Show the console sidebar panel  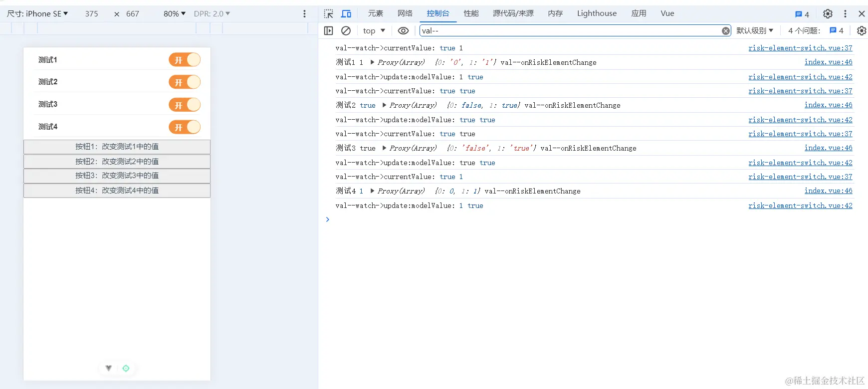point(328,31)
